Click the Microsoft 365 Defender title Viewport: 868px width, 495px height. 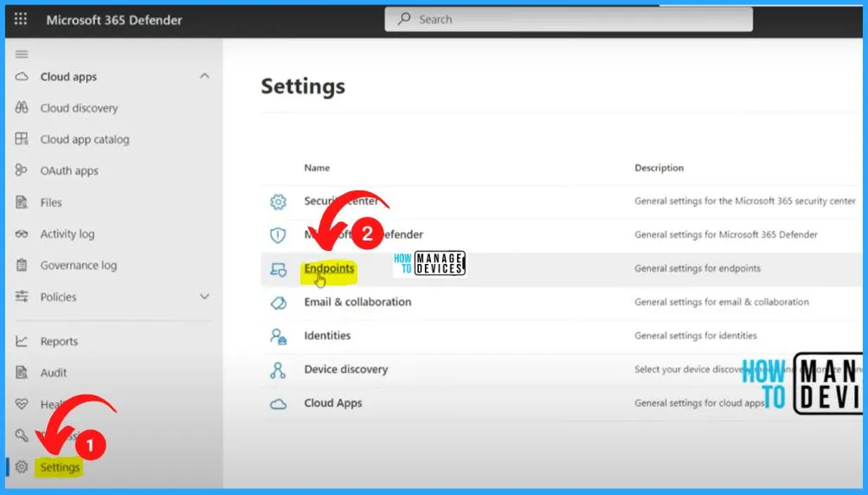click(x=114, y=20)
